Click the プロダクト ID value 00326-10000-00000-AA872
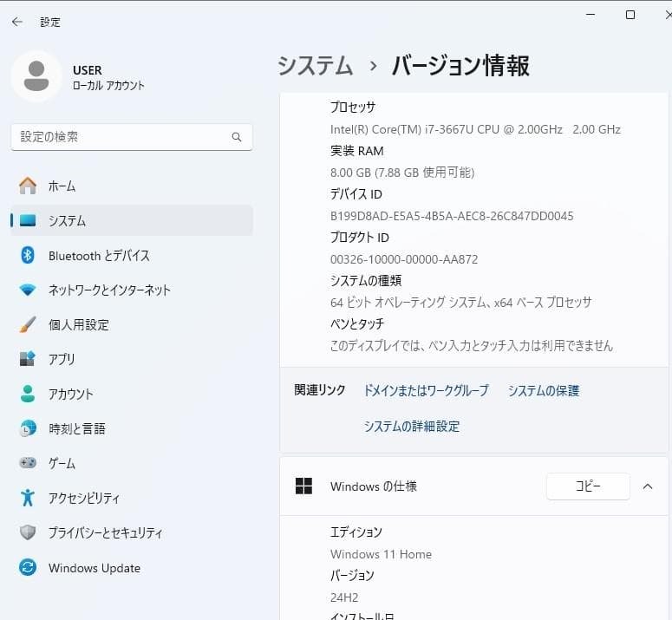 pyautogui.click(x=404, y=259)
